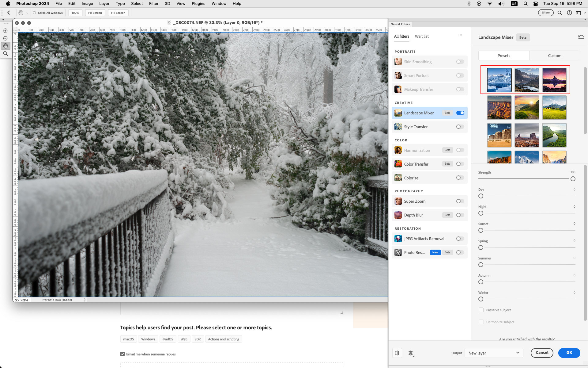This screenshot has height=368, width=588.
Task: Toggle the Harmonization Beta filter
Action: (x=460, y=150)
